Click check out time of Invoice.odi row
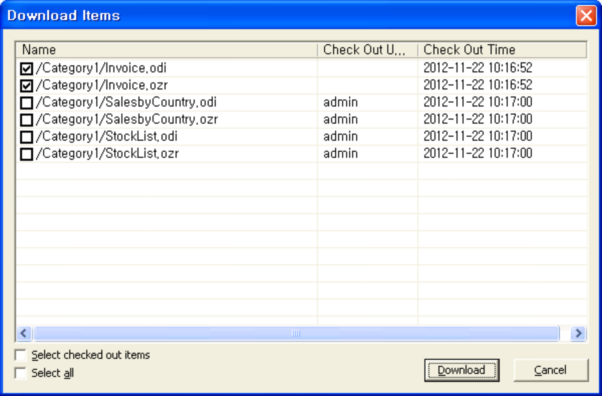The image size is (602, 396). (478, 68)
